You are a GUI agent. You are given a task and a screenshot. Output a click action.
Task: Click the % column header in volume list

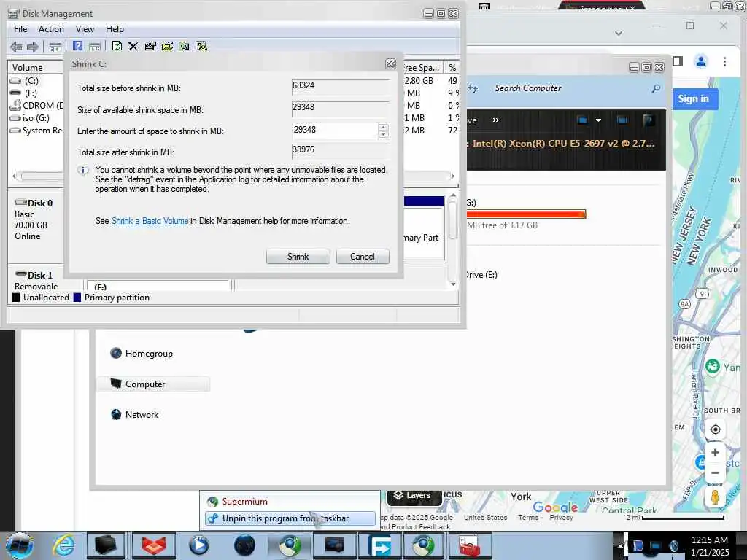[452, 68]
